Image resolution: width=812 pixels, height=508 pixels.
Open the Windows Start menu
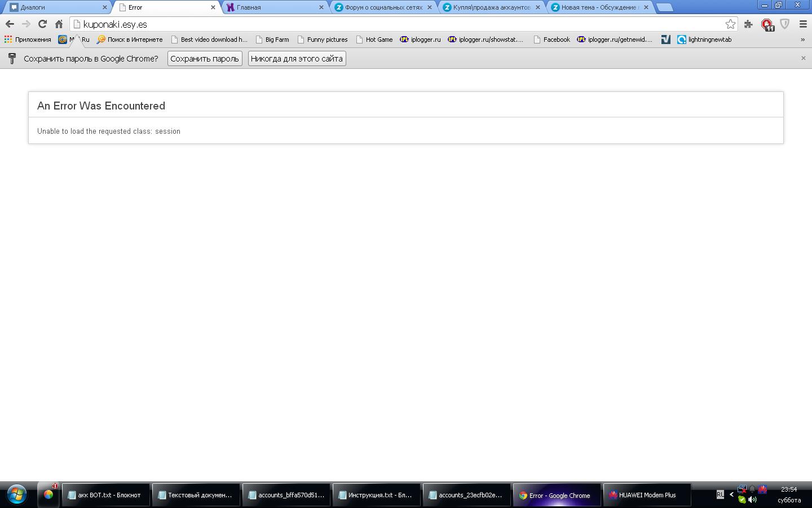[16, 495]
